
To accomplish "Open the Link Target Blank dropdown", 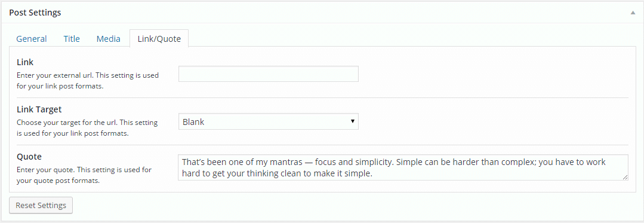I will pos(269,122).
